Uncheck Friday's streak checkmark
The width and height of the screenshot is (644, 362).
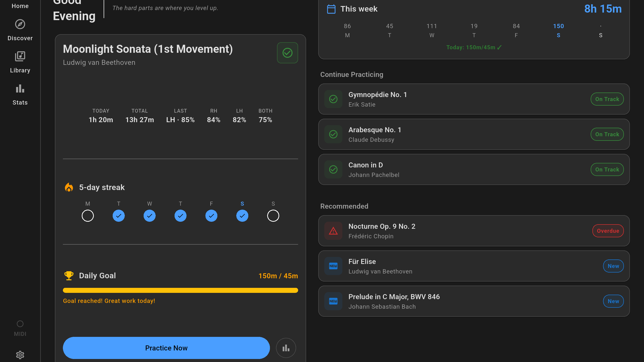211,215
